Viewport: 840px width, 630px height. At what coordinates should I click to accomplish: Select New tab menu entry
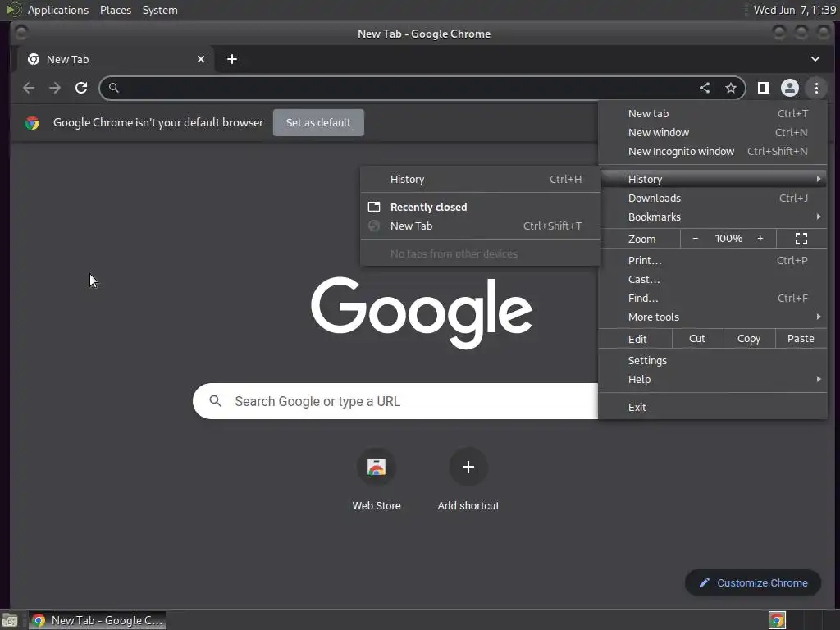(713, 113)
